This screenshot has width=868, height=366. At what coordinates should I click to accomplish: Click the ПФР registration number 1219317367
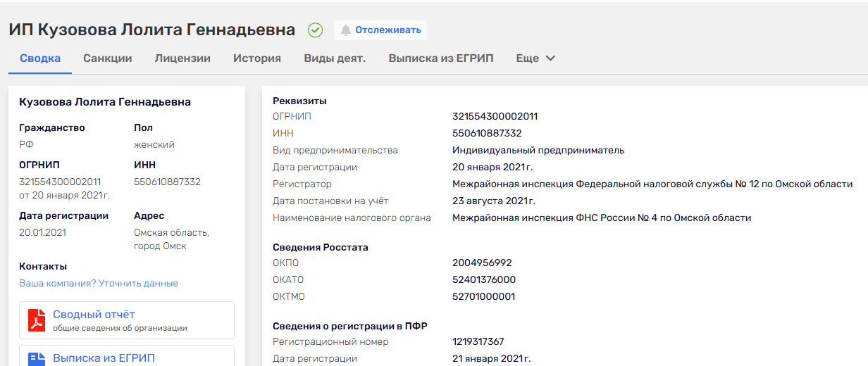coord(478,341)
